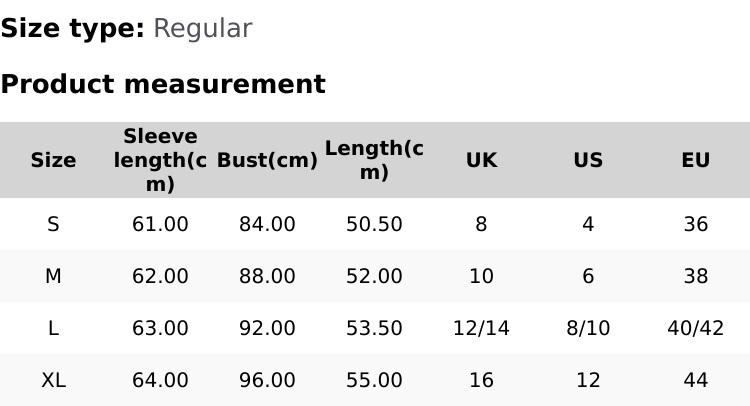Select the EU column header
The image size is (750, 406).
pos(695,160)
